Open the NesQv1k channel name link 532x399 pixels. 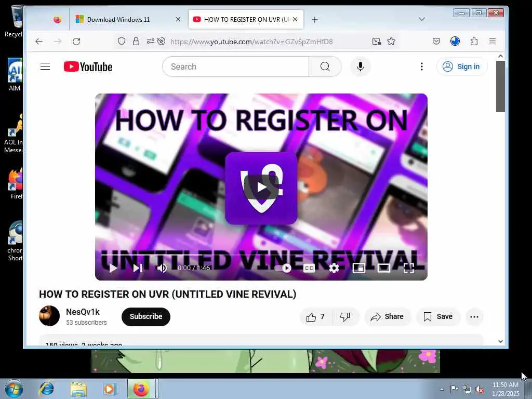tap(83, 312)
